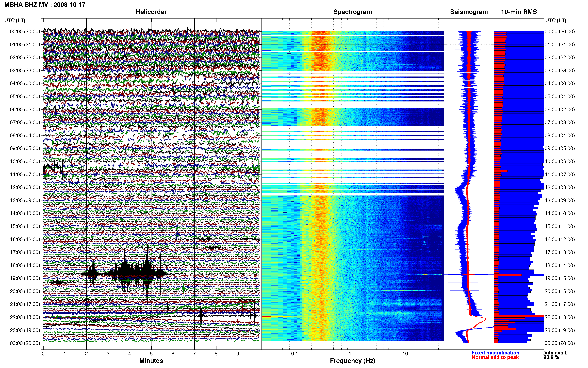Click the left 'UTC (LT)' axis label
Screen dimensions: 588x368
pos(15,20)
